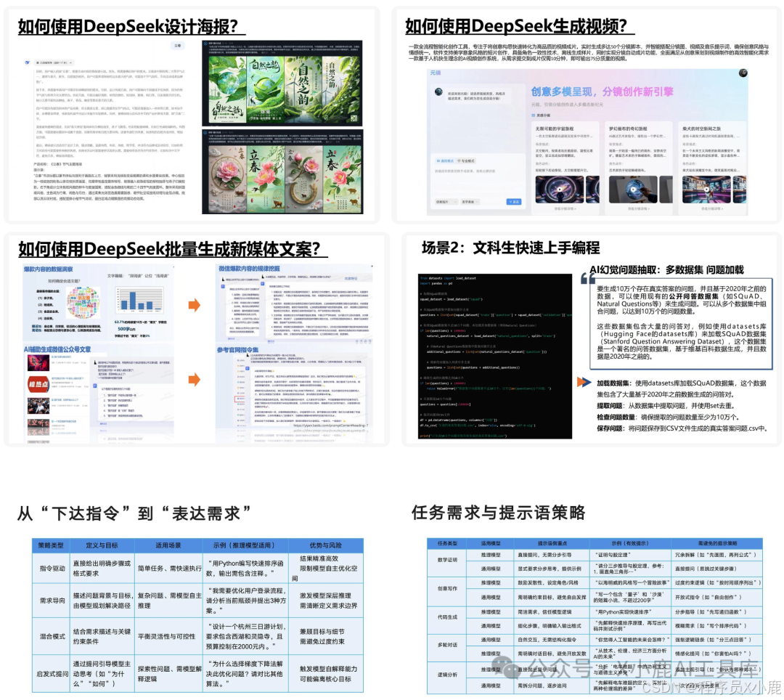Click the 策略类型 column header
The height and width of the screenshot is (700, 784).
tap(51, 545)
